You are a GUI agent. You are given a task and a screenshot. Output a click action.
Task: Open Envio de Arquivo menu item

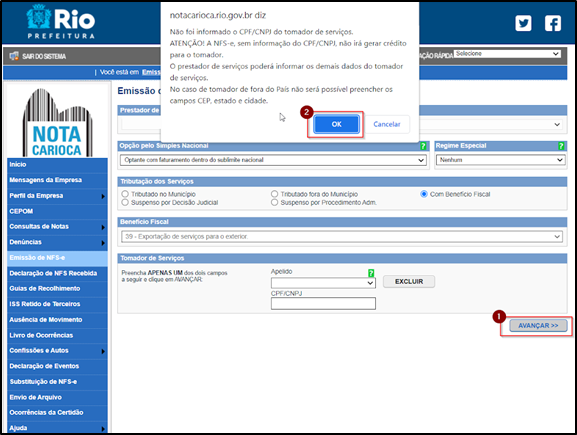[57, 397]
